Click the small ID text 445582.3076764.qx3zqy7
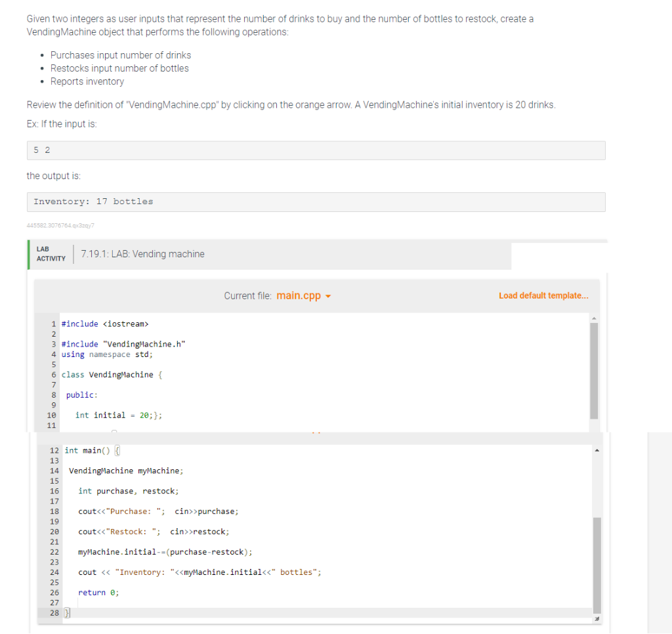This screenshot has width=672, height=634. [60, 226]
